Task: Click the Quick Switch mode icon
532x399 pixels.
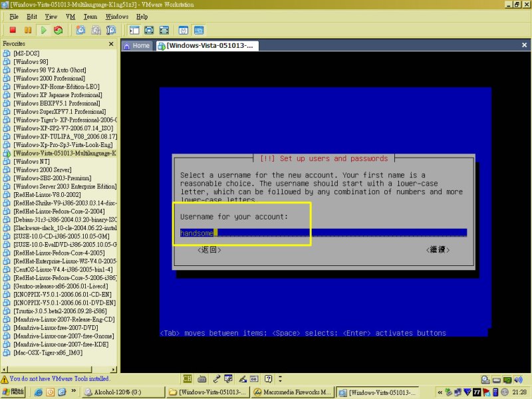Action: coord(164,30)
